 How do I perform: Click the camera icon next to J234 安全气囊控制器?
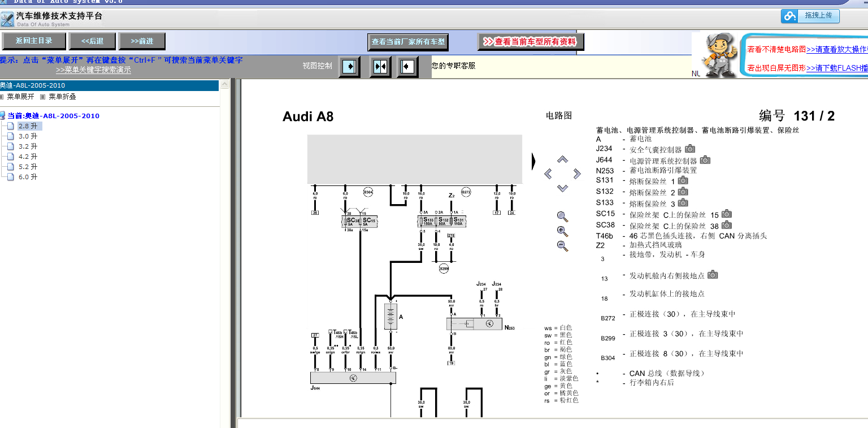pos(690,149)
